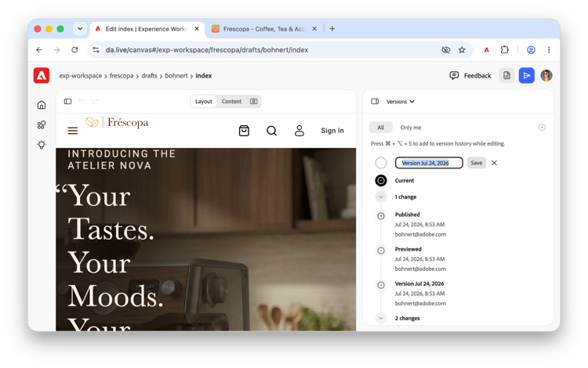Screen dimensions: 588x368
Task: Click the Atelier Nova hero heading
Action: coord(122,160)
